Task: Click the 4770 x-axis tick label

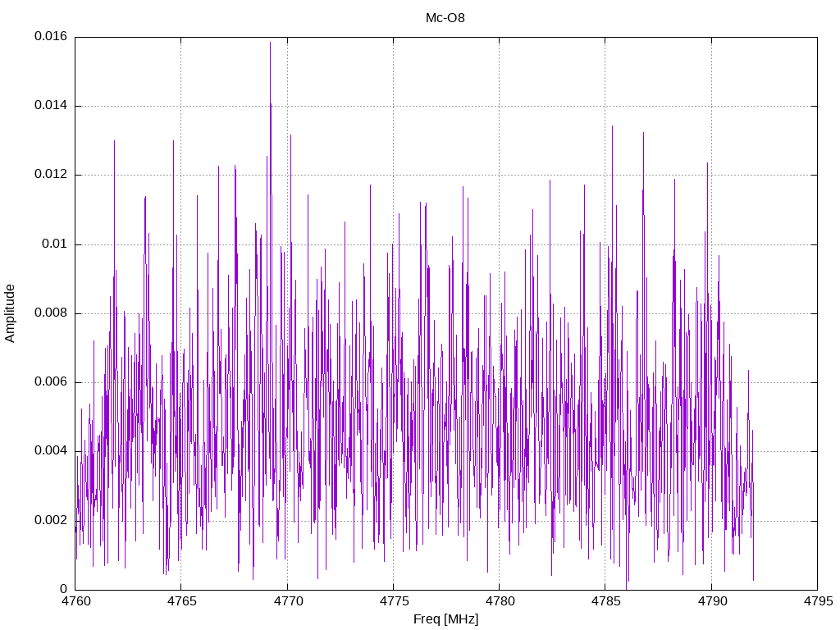Action: coord(288,601)
